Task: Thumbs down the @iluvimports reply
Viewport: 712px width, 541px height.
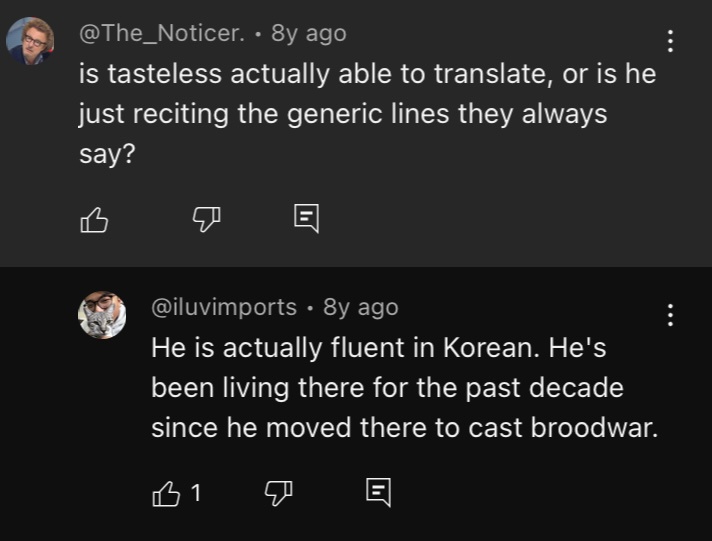Action: click(278, 493)
